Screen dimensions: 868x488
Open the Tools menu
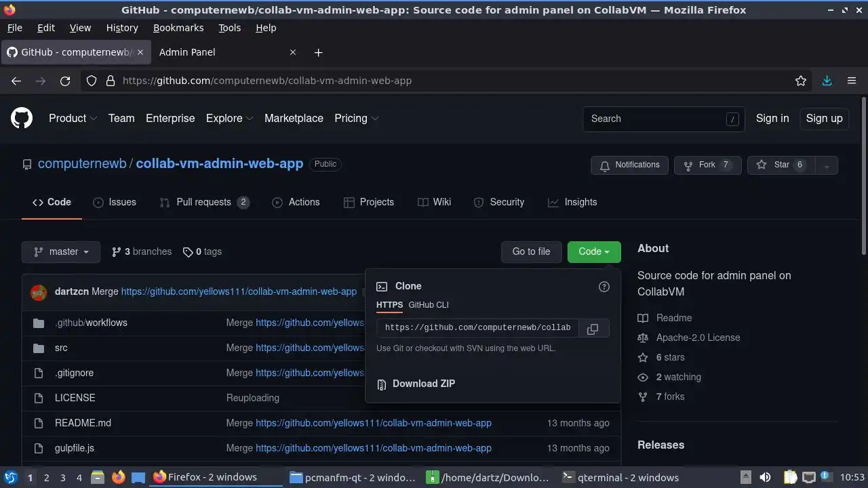coord(229,28)
